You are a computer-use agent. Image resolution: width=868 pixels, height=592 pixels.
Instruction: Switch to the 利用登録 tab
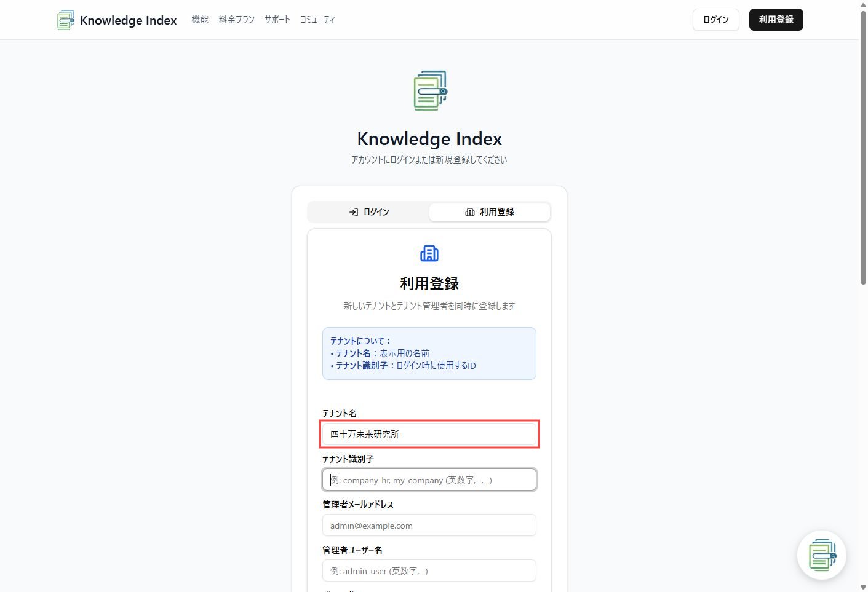(x=490, y=212)
